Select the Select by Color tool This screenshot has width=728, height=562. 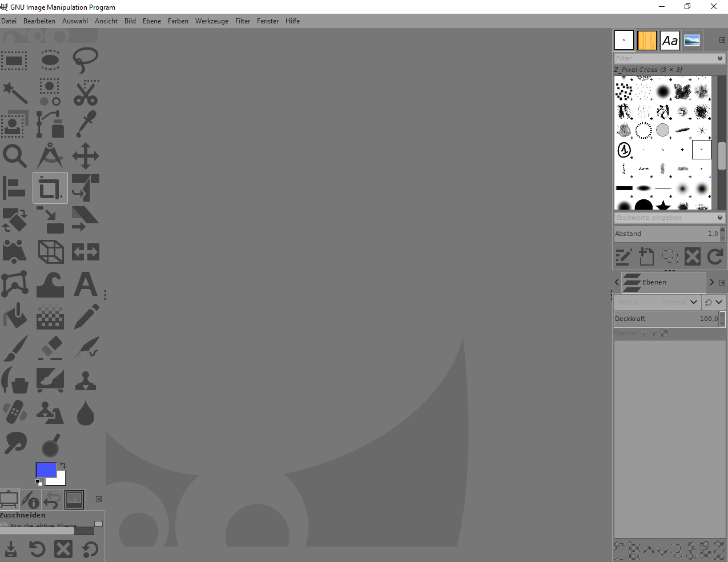coord(50,93)
